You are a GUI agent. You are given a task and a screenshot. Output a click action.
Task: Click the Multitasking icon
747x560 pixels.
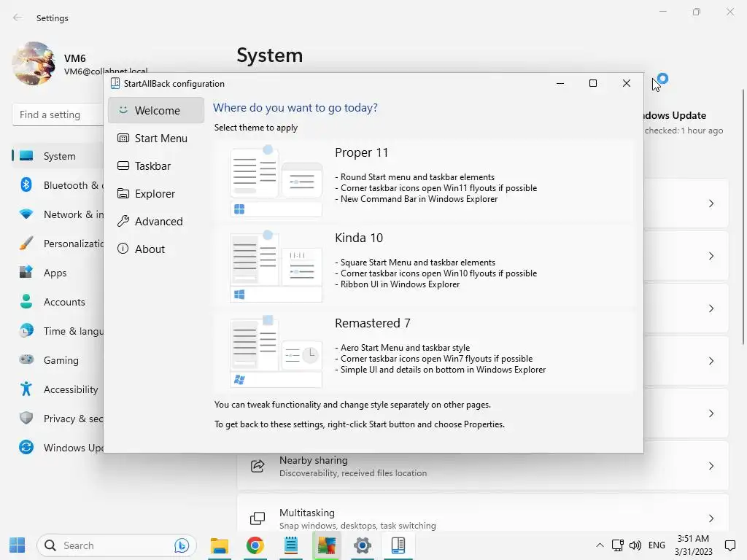tap(258, 518)
